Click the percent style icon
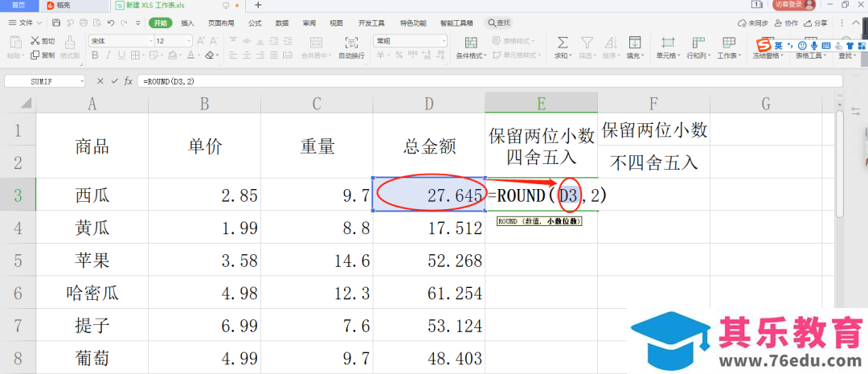Image resolution: width=868 pixels, height=374 pixels. coord(399,55)
